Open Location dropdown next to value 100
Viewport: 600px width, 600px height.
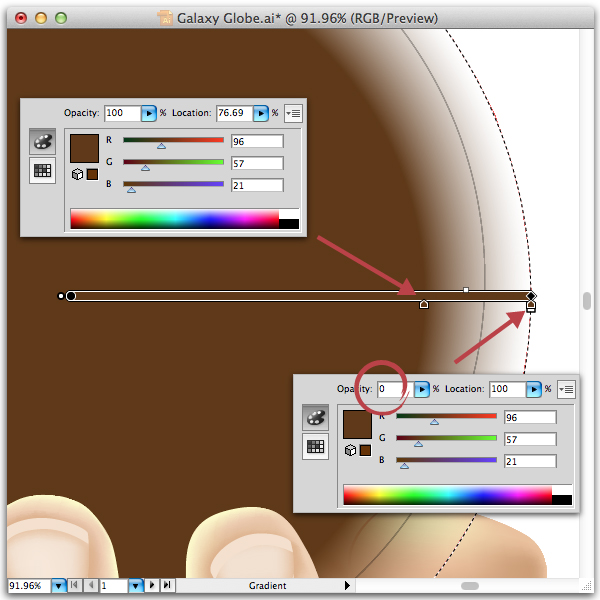pyautogui.click(x=533, y=390)
